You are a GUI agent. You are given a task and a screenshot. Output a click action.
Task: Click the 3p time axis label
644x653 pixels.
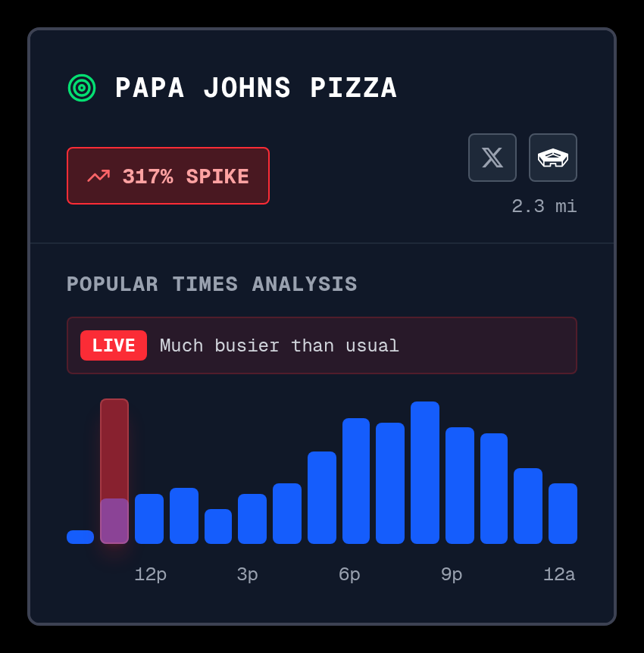coord(247,574)
